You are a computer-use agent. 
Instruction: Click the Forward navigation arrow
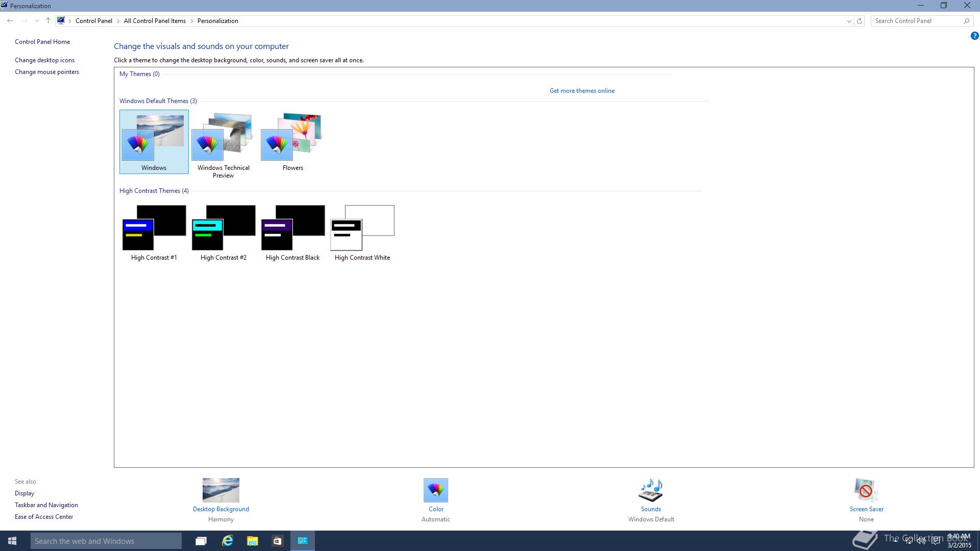[24, 21]
